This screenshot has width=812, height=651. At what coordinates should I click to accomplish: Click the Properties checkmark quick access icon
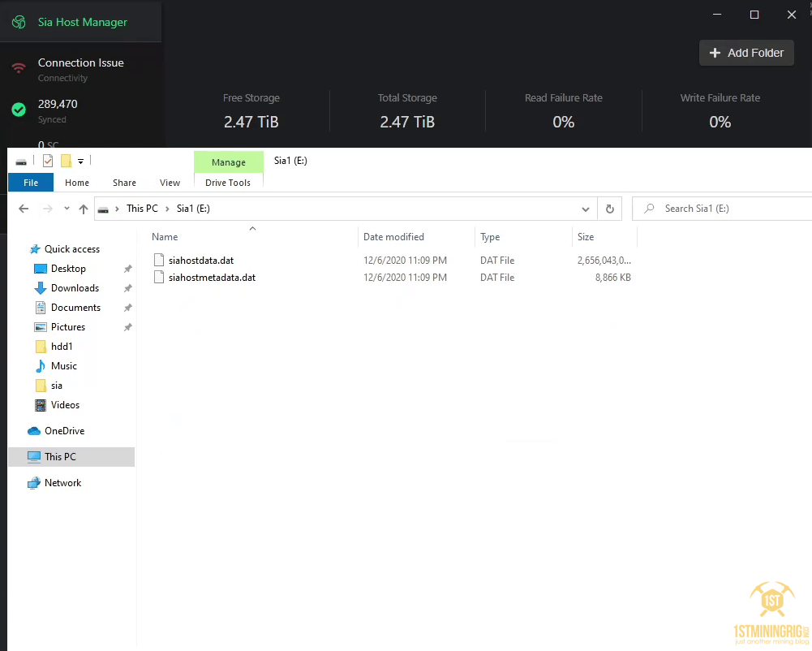48,161
